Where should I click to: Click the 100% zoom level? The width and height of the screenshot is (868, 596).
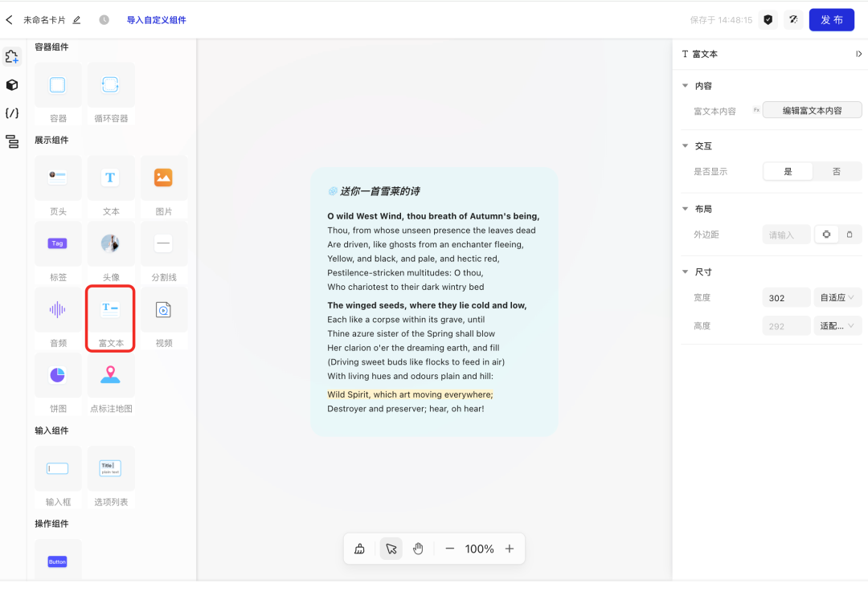pyautogui.click(x=479, y=549)
